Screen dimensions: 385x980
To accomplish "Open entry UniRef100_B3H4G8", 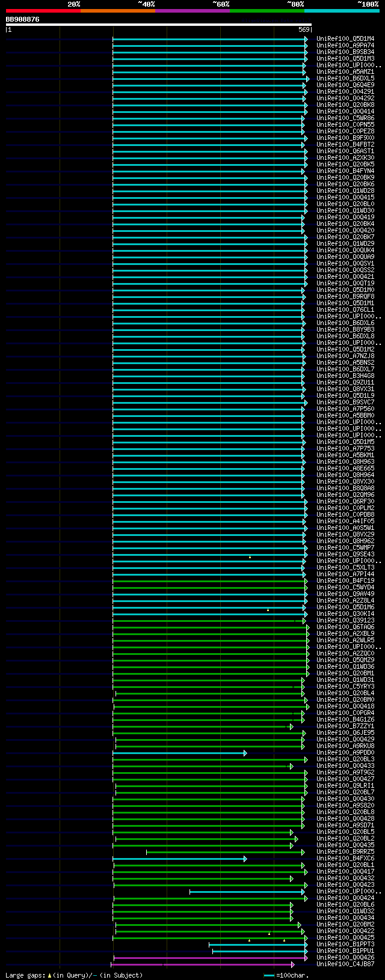I will [x=345, y=376].
